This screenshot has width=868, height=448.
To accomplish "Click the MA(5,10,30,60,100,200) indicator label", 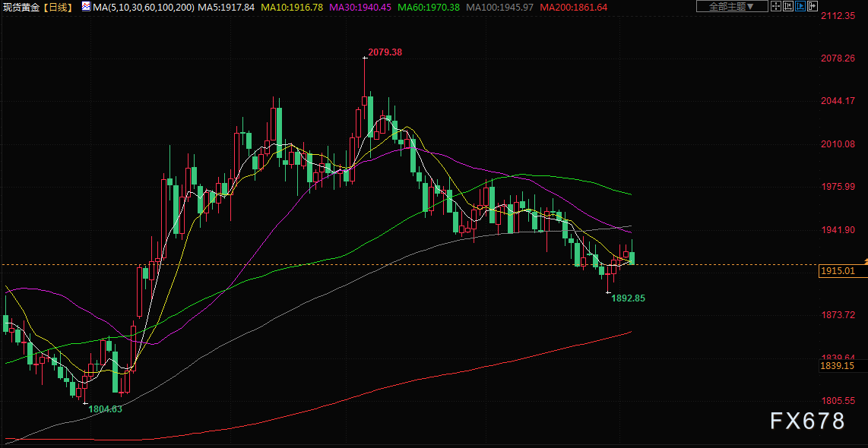I will coord(143,7).
